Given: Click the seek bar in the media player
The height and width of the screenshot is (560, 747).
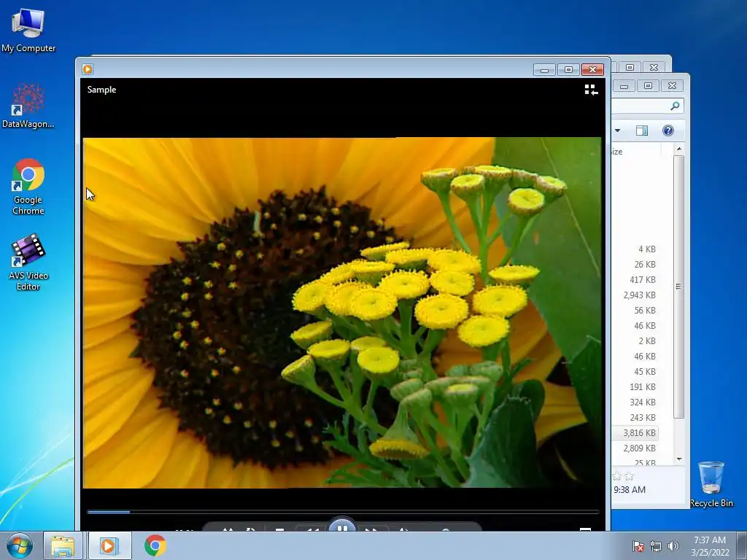Looking at the screenshot, I should point(343,512).
